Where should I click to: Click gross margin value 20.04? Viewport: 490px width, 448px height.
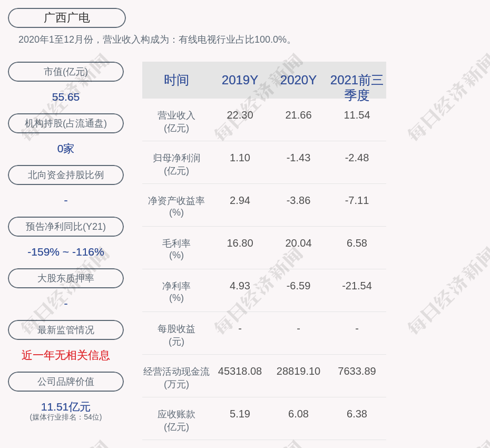point(298,243)
